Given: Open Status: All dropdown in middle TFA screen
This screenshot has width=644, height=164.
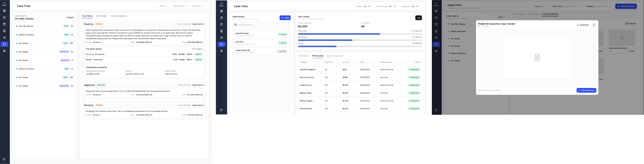Looking at the screenshot, I should 364,6.
